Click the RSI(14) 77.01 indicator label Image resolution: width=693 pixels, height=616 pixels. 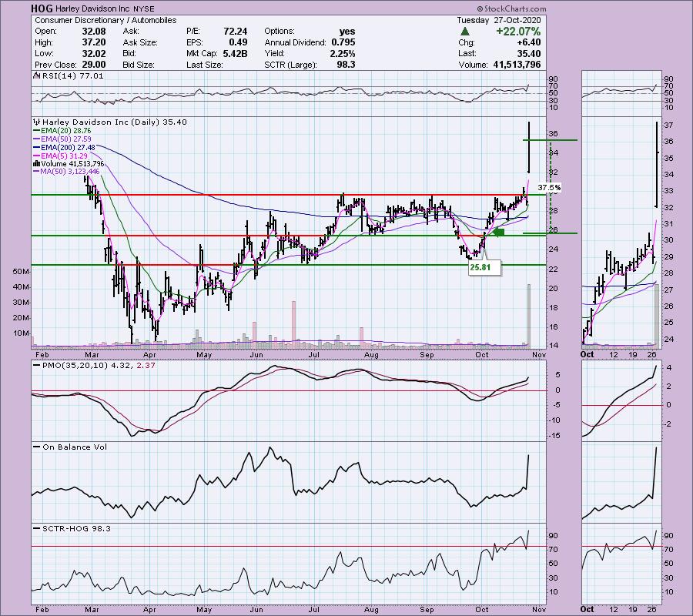tap(72, 76)
